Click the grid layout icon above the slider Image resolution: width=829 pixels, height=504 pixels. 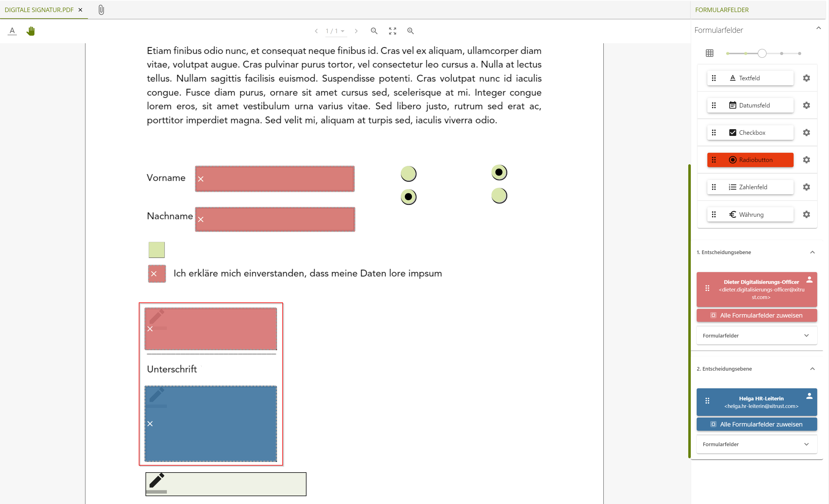click(x=710, y=53)
